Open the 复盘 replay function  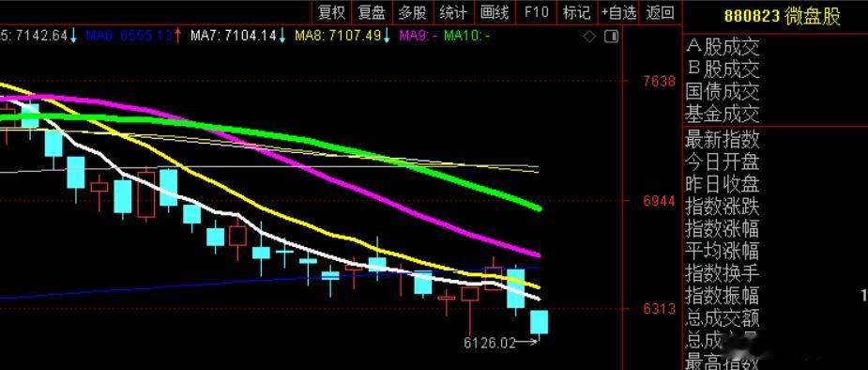point(372,12)
